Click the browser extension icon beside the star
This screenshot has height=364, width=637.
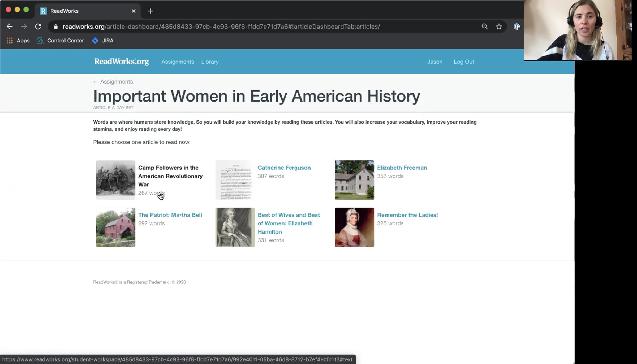tap(517, 27)
